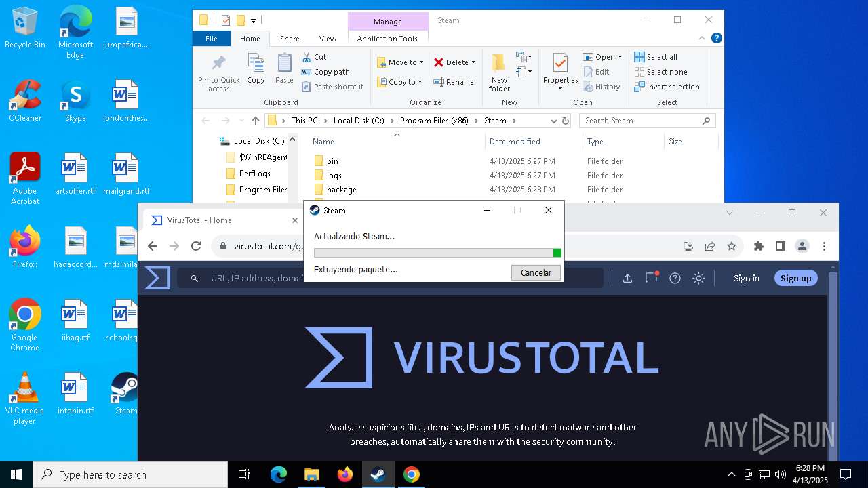Viewport: 868px width, 488px height.
Task: Click the Steam update progress bar
Action: click(437, 253)
